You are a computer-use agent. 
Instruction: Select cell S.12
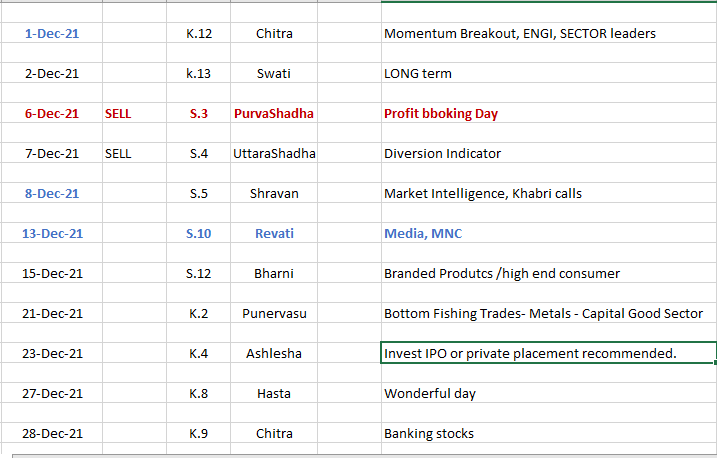(198, 273)
